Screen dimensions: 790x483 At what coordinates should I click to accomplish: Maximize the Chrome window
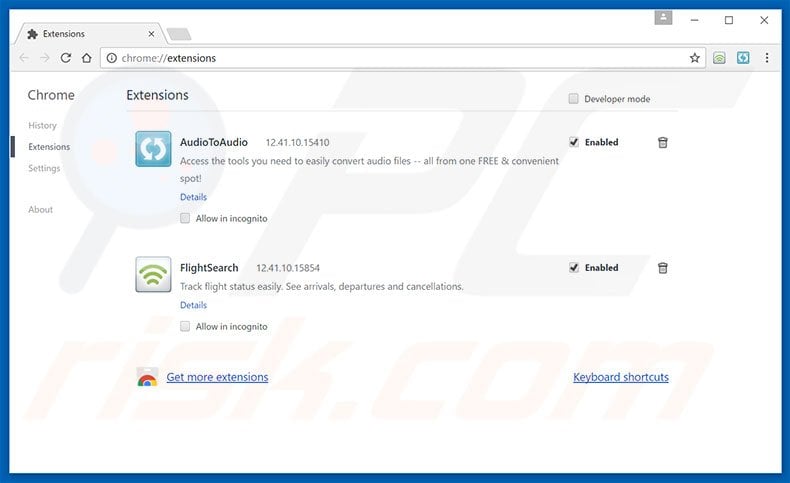pos(729,20)
